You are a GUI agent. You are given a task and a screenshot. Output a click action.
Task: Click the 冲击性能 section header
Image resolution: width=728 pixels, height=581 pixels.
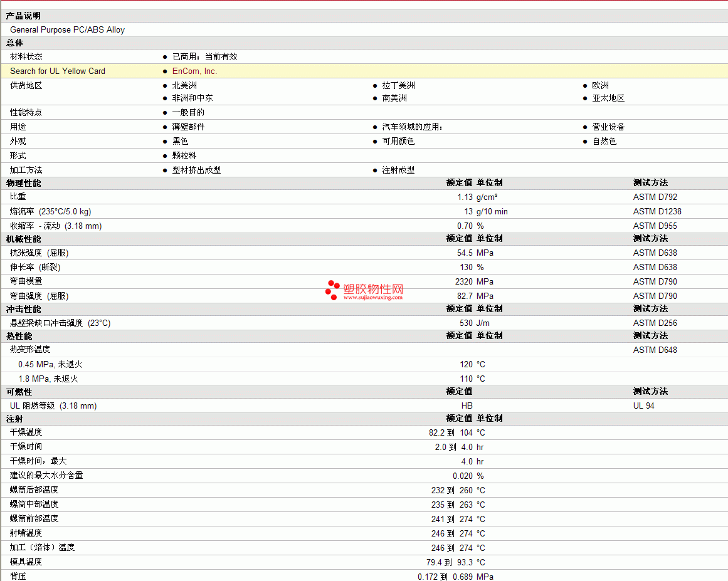coord(23,309)
